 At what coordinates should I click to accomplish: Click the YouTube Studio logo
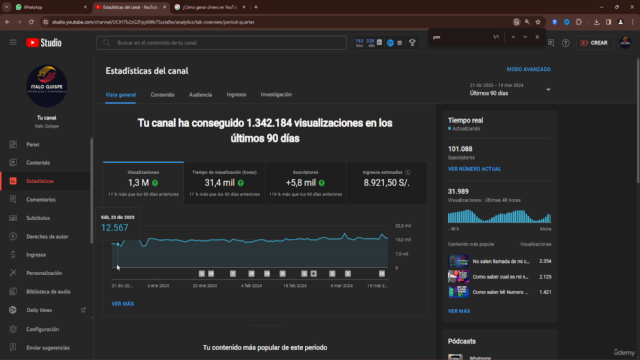(44, 42)
